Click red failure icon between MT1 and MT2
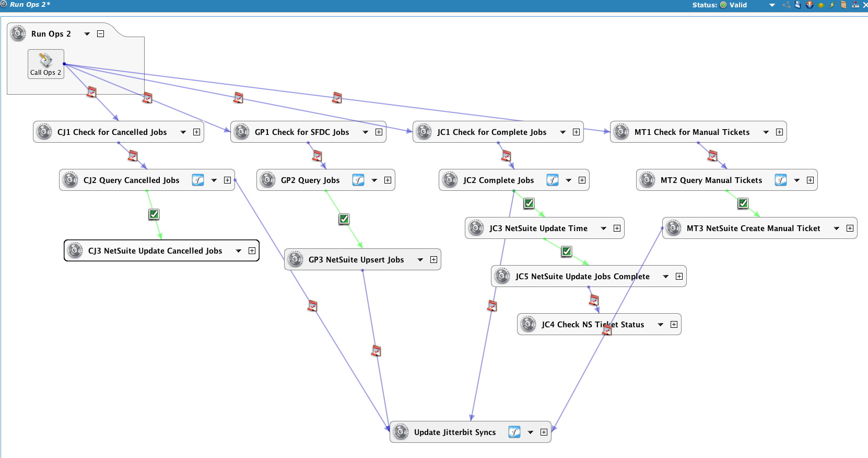The image size is (868, 458). pos(713,156)
